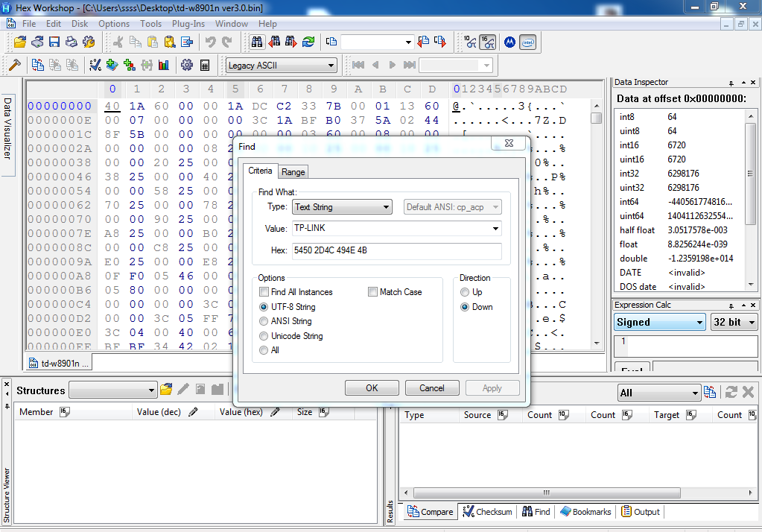Screen dimensions: 762x532
Task: Open Preferences with the wrench-gear icon
Action: (x=89, y=42)
